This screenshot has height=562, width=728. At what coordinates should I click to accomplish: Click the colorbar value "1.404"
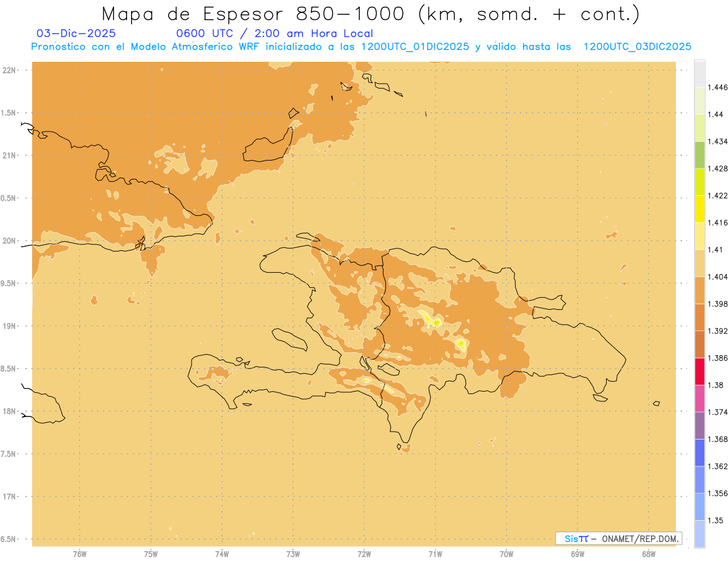717,276
